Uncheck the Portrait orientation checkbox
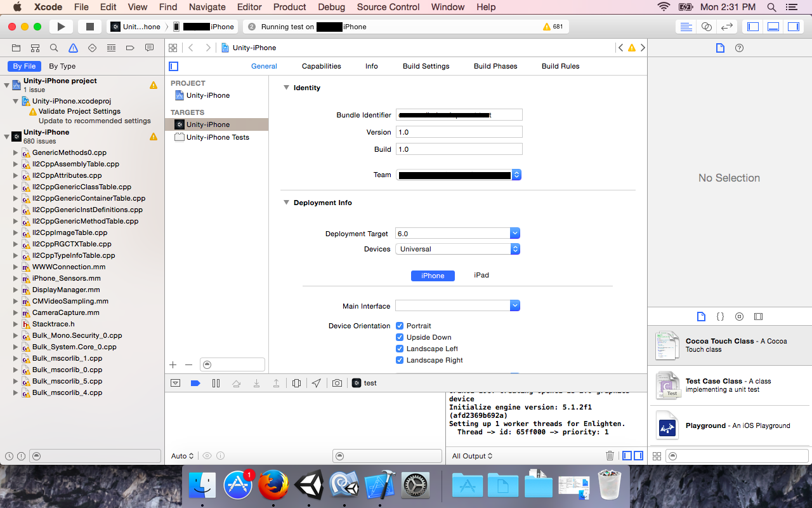This screenshot has height=508, width=812. 400,326
